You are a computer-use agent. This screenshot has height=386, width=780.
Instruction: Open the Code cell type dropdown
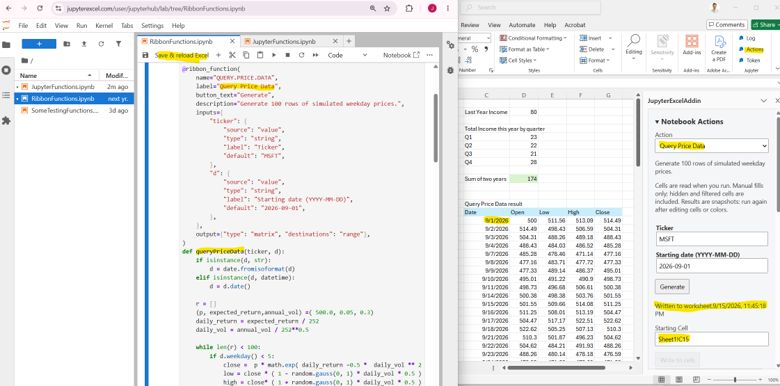[x=347, y=55]
